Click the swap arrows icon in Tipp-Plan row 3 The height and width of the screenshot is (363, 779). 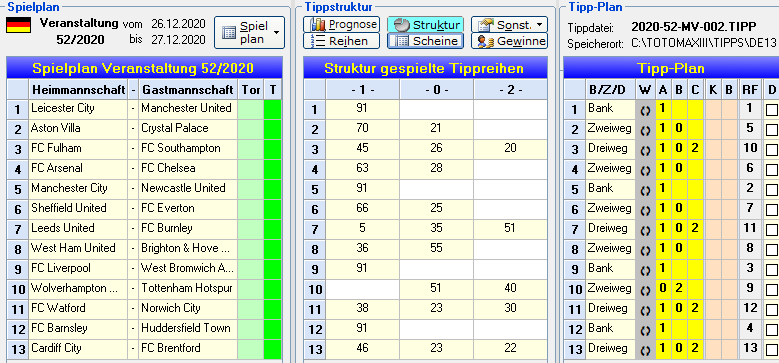coord(645,150)
